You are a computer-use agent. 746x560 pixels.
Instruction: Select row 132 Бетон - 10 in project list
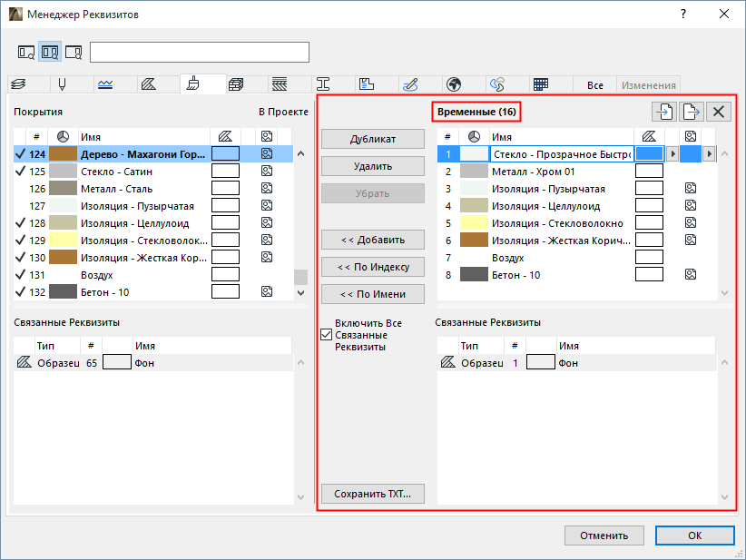(x=153, y=291)
